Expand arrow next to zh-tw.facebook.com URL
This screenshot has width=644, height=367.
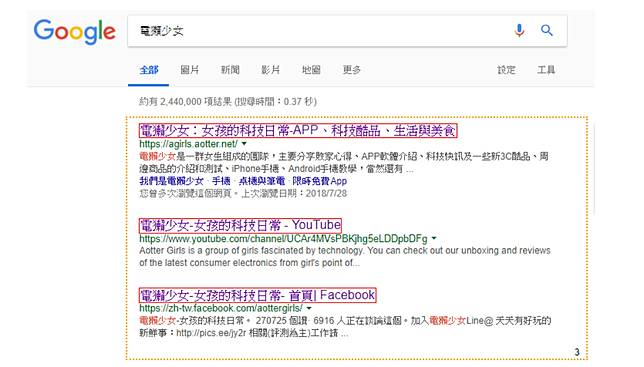pos(309,308)
